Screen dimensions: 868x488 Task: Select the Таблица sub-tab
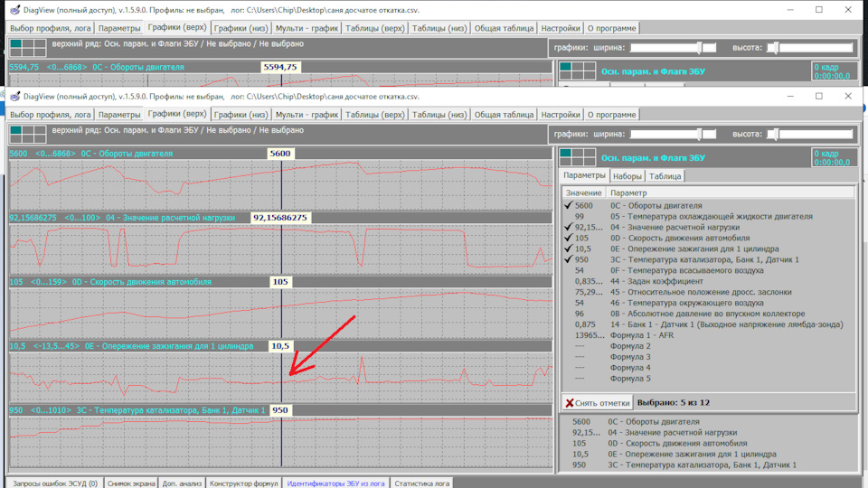pos(665,176)
